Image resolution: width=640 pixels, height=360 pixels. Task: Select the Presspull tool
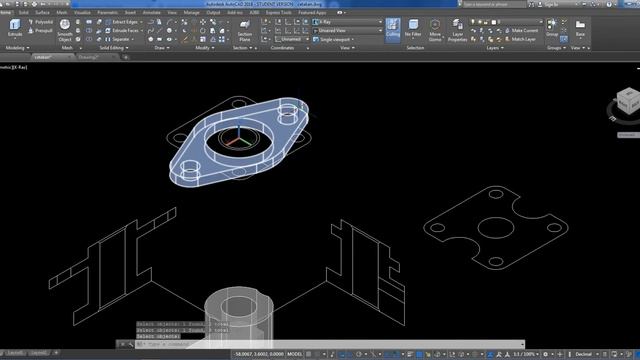click(40, 31)
